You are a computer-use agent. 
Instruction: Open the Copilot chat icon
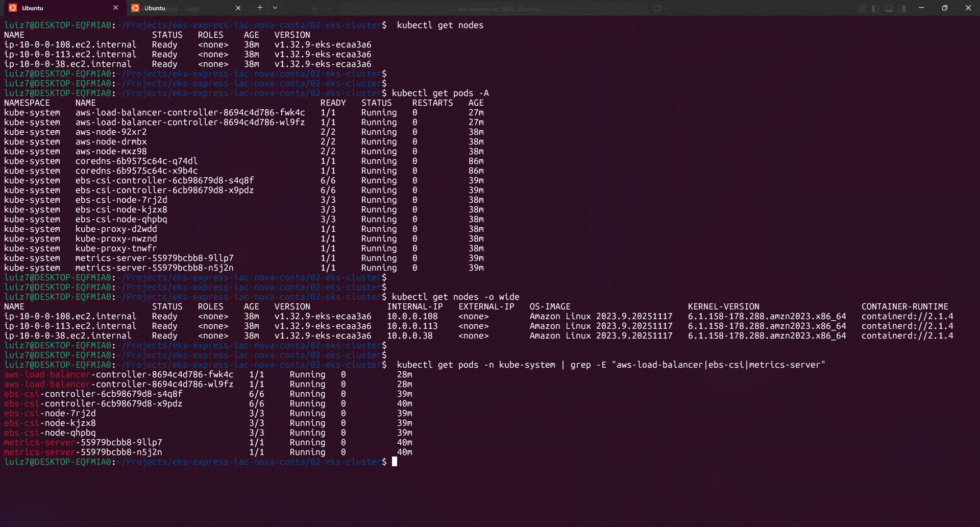tap(657, 9)
